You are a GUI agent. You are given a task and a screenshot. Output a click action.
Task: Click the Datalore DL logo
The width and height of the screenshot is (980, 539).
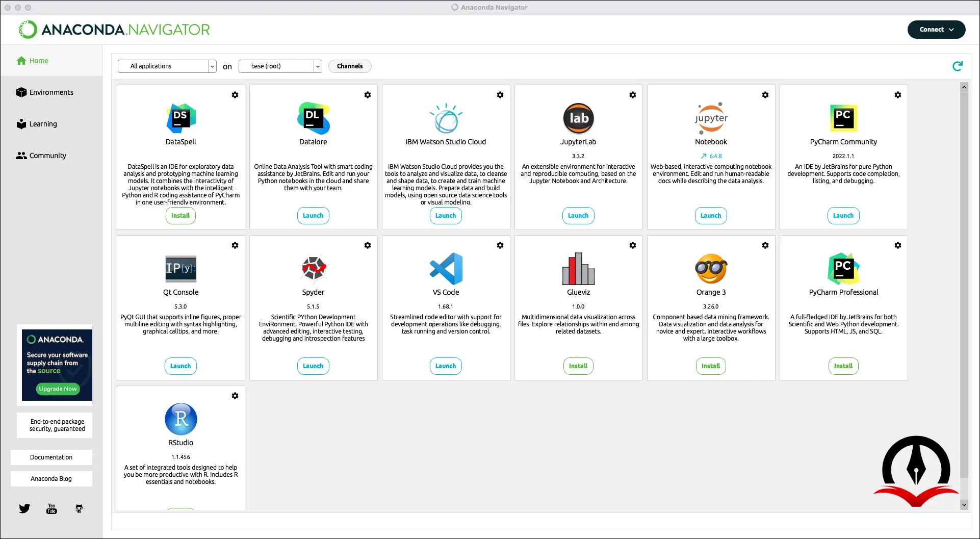tap(314, 118)
